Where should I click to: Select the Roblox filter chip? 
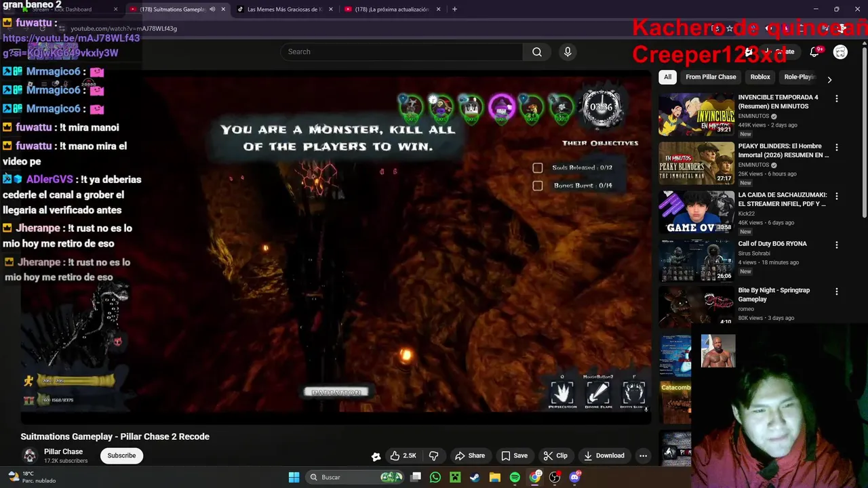pos(760,77)
